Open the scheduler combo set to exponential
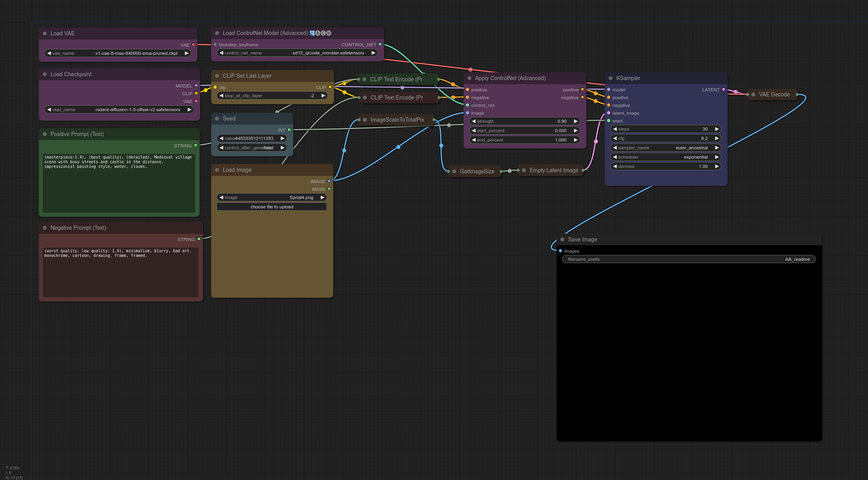 click(x=665, y=157)
